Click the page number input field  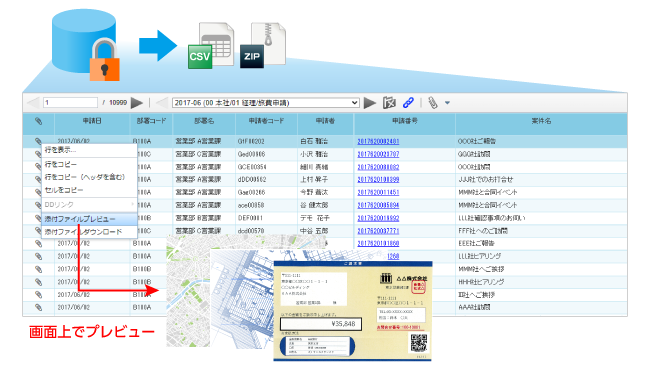(70, 103)
